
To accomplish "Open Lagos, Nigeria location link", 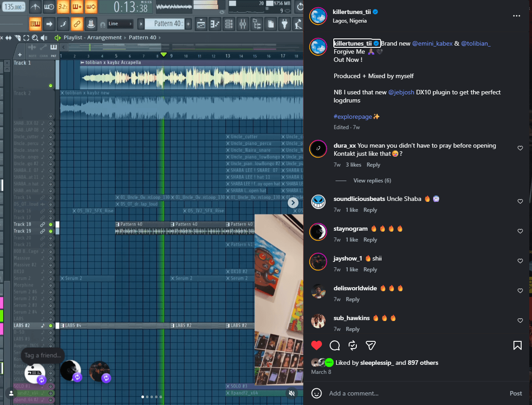I will point(350,21).
